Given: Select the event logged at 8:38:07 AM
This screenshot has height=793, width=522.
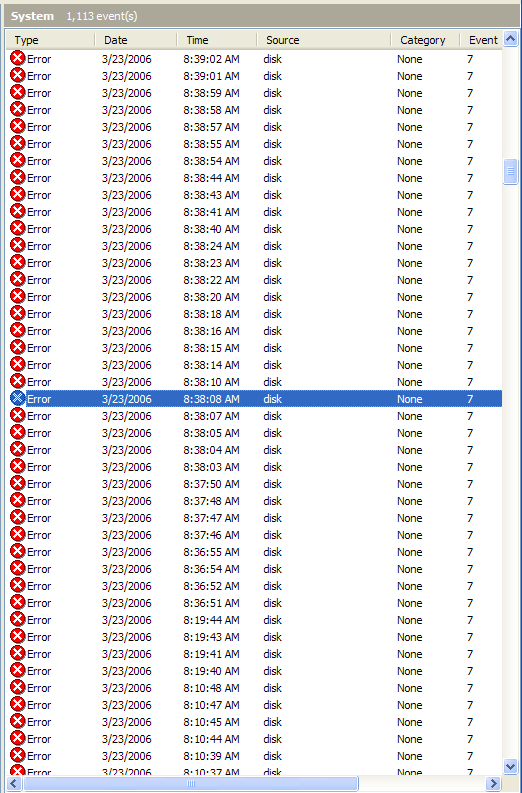Looking at the screenshot, I should [254, 416].
